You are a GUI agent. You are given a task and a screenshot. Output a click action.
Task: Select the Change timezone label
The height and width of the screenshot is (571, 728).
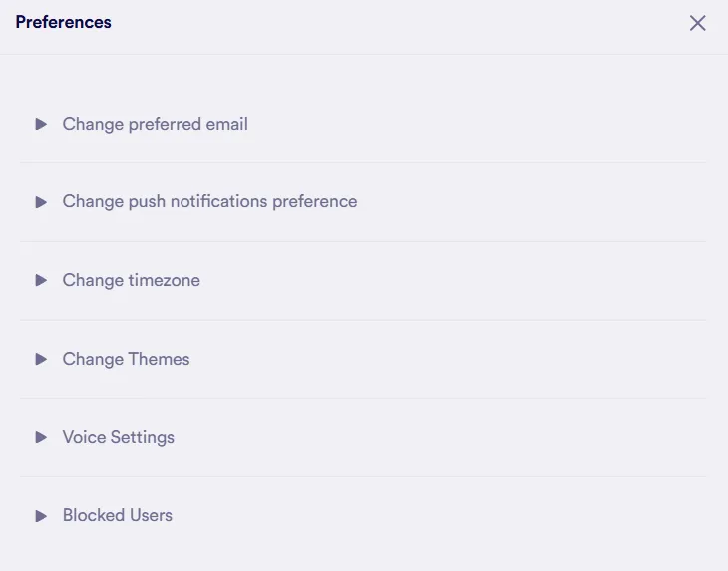(x=131, y=280)
